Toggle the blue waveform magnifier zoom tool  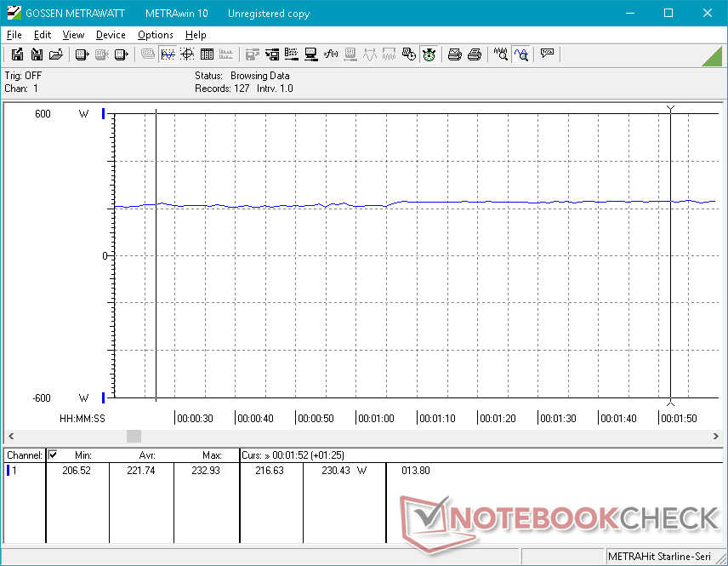[x=521, y=54]
